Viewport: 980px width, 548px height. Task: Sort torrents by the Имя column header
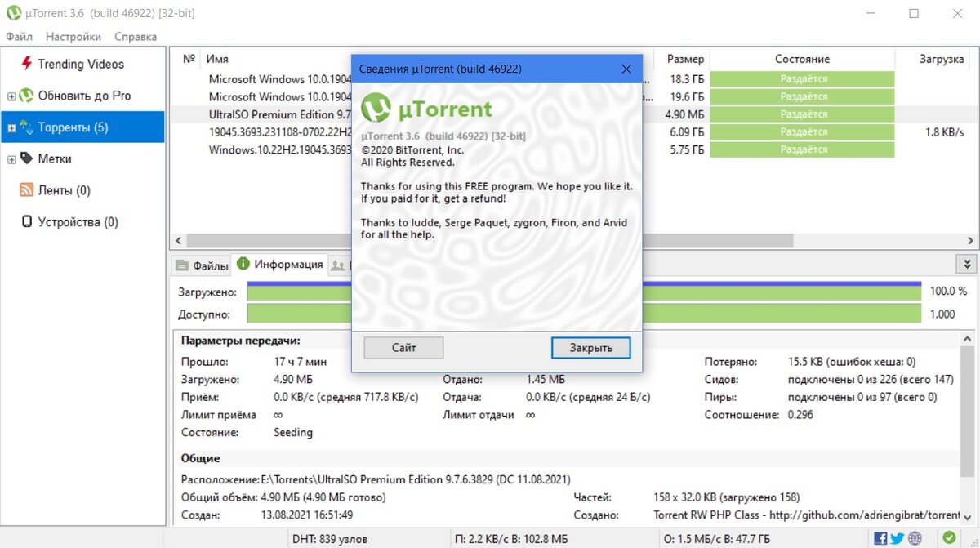point(217,59)
